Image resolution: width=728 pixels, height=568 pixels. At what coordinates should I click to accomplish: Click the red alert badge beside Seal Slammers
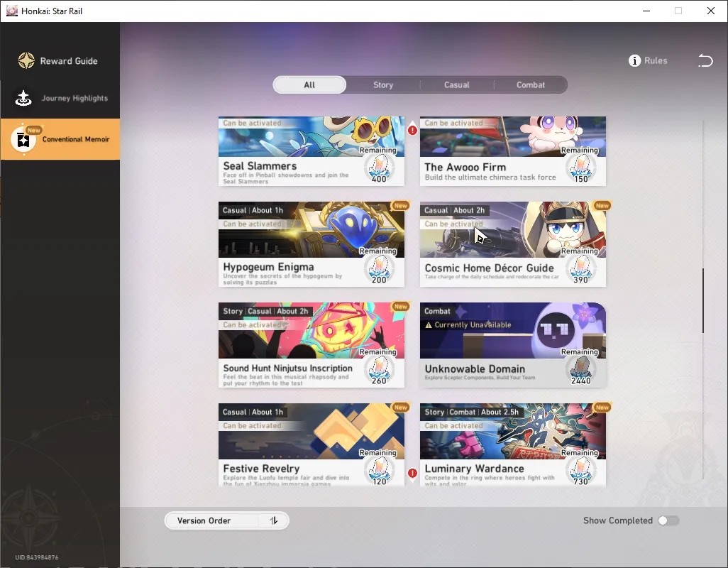[x=412, y=130]
